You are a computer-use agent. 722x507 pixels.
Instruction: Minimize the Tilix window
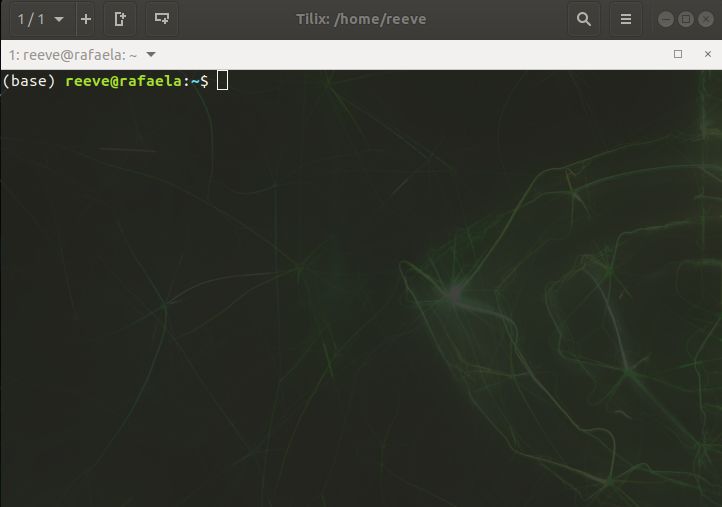(666, 19)
